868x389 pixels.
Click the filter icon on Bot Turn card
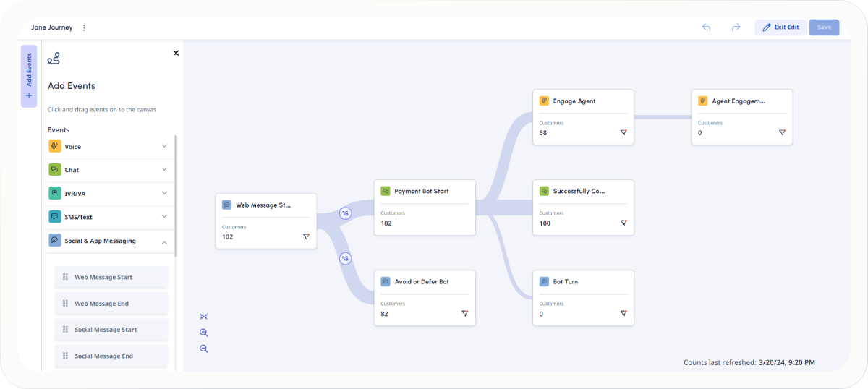(x=623, y=314)
